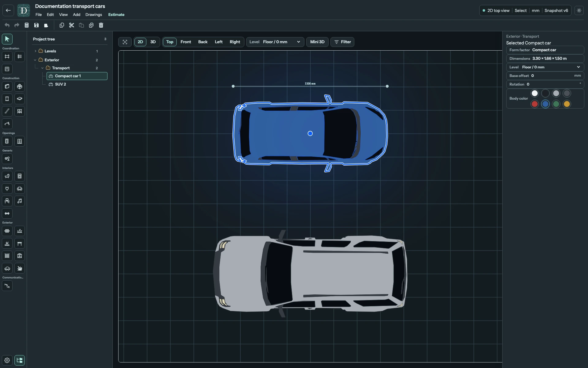Open settings gear at bottom left
This screenshot has height=368, width=588.
[7, 360]
